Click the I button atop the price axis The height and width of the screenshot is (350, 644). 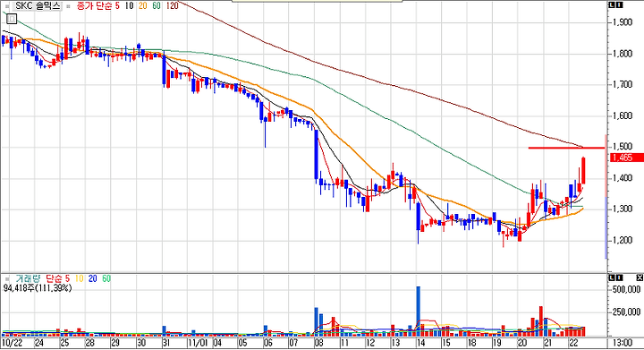click(x=619, y=5)
